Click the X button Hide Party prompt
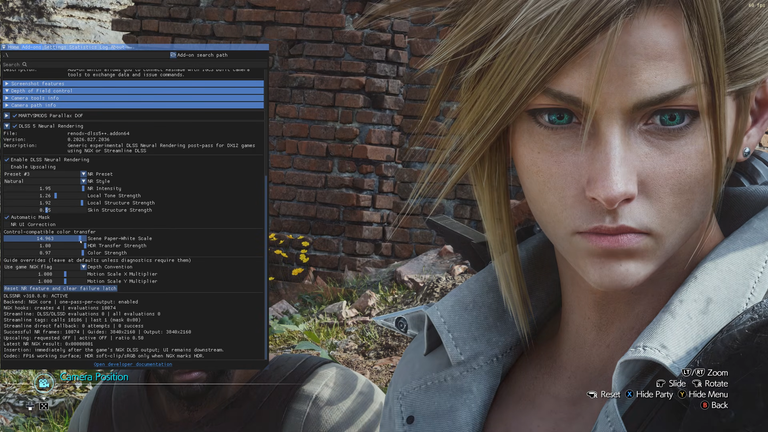 click(649, 394)
